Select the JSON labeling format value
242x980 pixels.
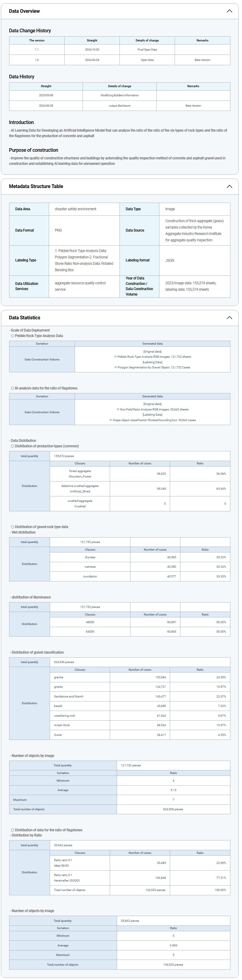coord(169,261)
